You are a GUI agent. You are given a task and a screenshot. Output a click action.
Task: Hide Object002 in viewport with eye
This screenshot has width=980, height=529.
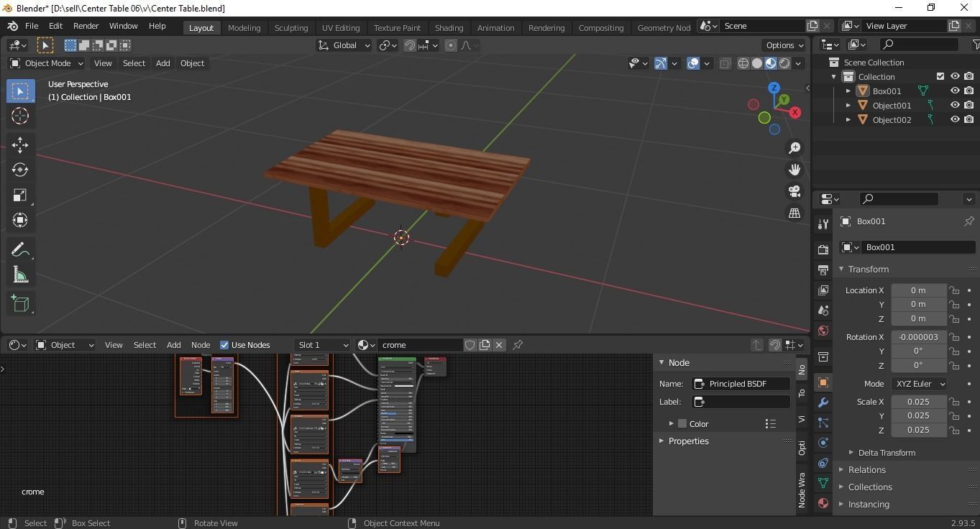955,119
